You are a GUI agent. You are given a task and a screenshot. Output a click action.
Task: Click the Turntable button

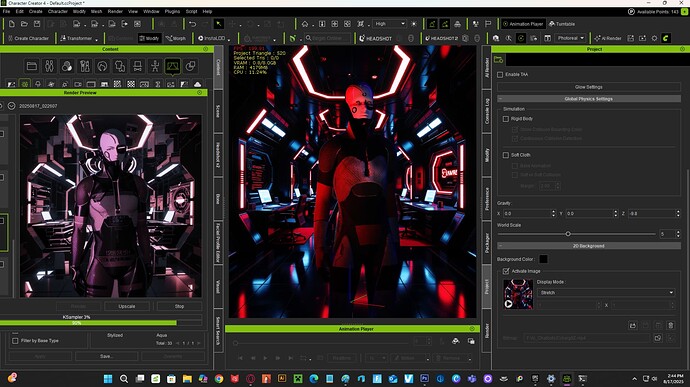pos(562,24)
